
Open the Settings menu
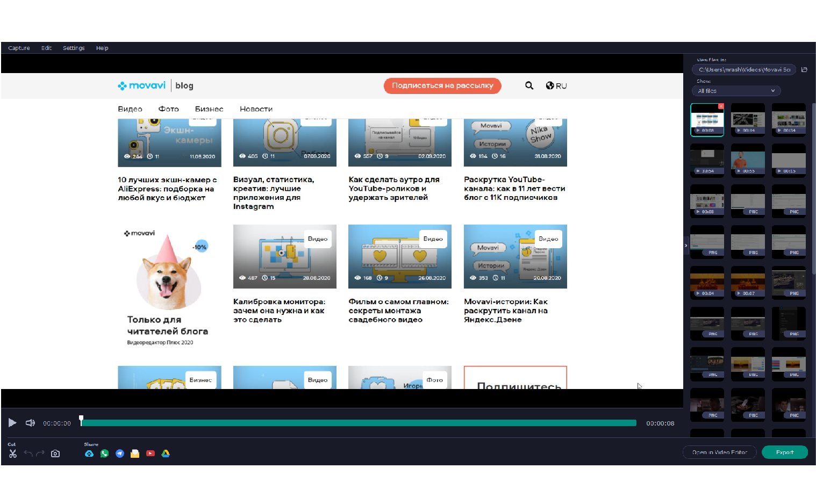click(74, 48)
